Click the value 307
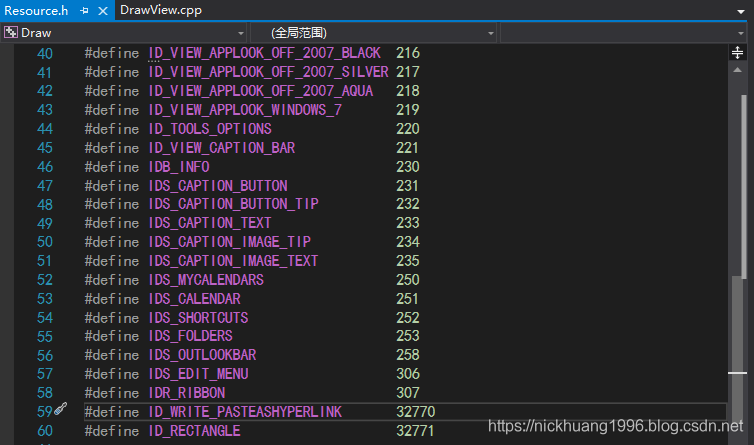This screenshot has height=445, width=754. 408,393
